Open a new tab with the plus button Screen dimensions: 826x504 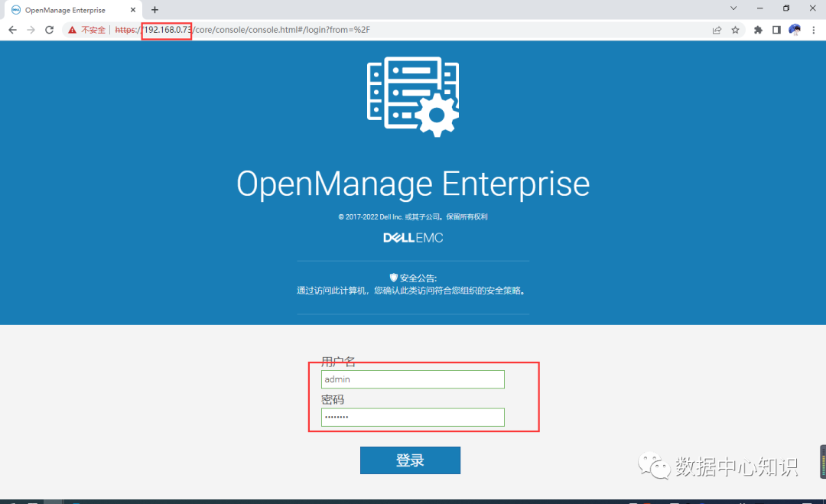tap(154, 10)
